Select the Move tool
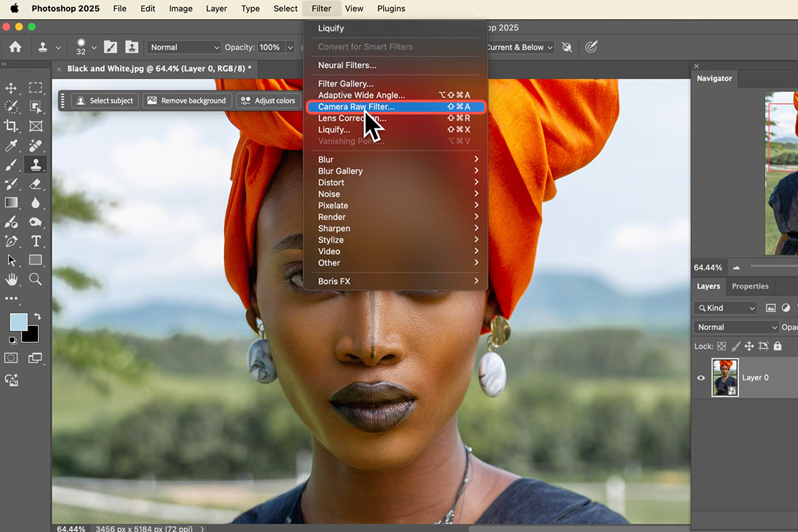This screenshot has height=532, width=798. (11, 88)
